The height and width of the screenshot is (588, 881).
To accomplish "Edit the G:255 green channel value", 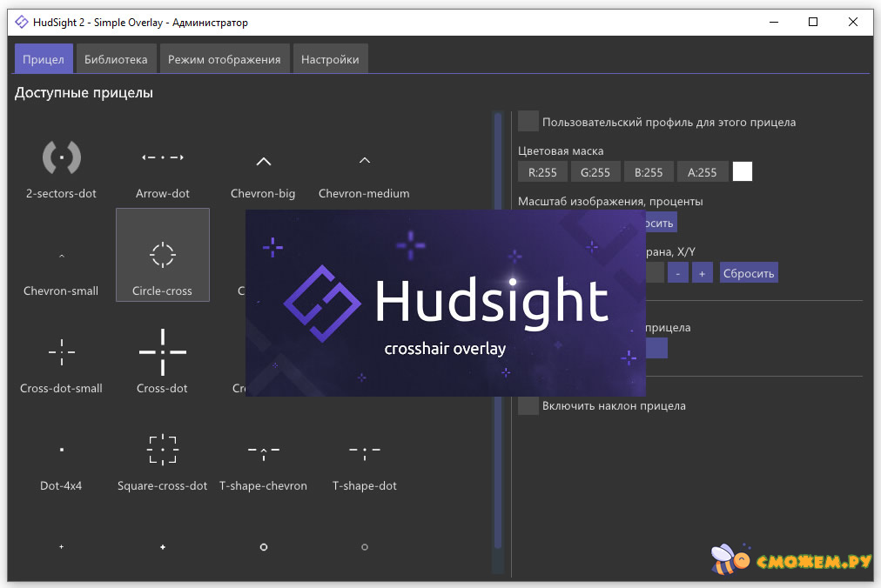I will click(x=595, y=172).
